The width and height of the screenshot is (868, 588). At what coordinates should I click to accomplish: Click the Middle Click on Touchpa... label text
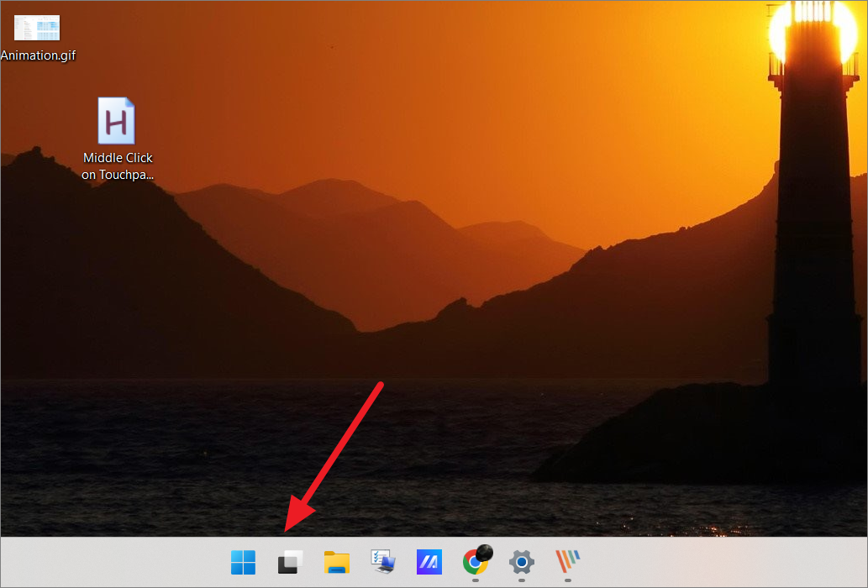[117, 165]
